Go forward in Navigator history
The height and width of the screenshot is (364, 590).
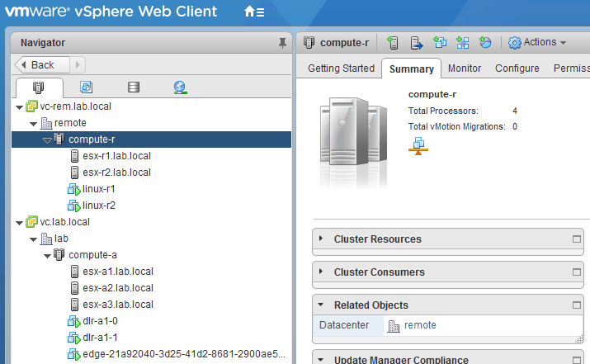pos(78,64)
